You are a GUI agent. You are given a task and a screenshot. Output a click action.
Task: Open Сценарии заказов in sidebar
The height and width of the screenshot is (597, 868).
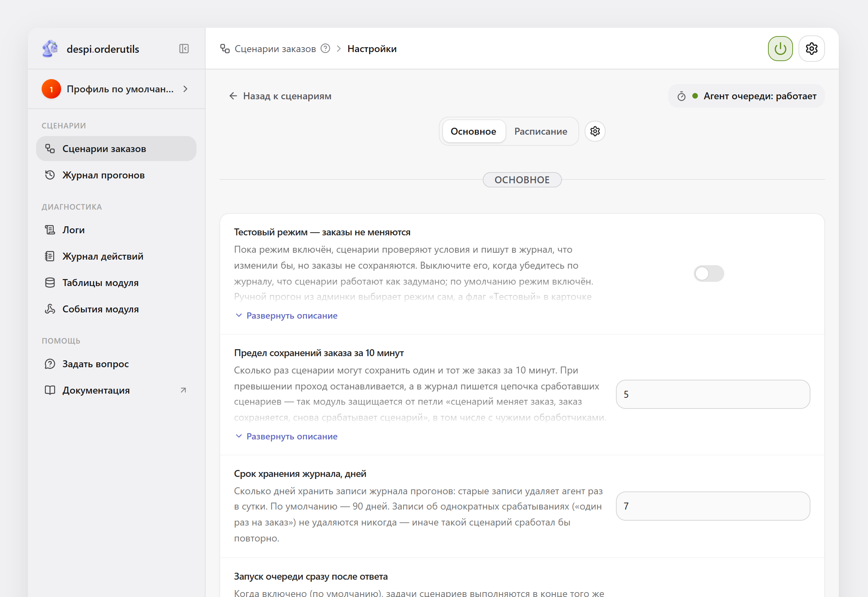116,149
